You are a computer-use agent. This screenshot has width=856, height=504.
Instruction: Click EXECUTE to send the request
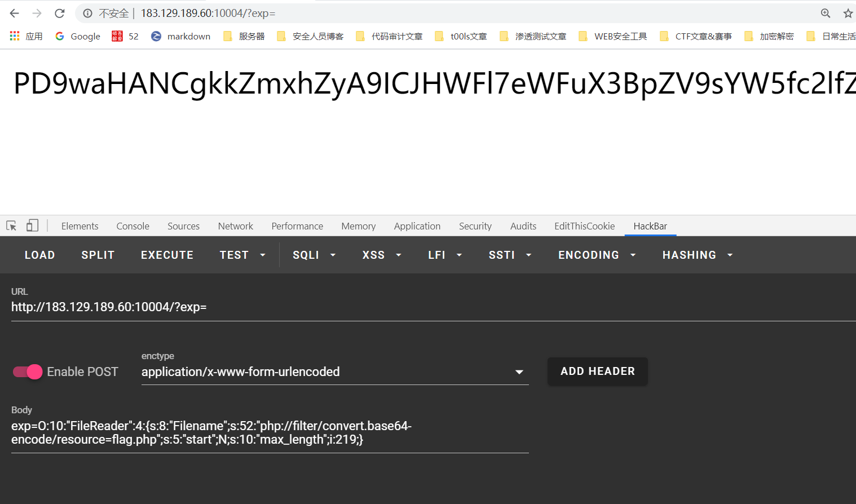[x=167, y=255]
